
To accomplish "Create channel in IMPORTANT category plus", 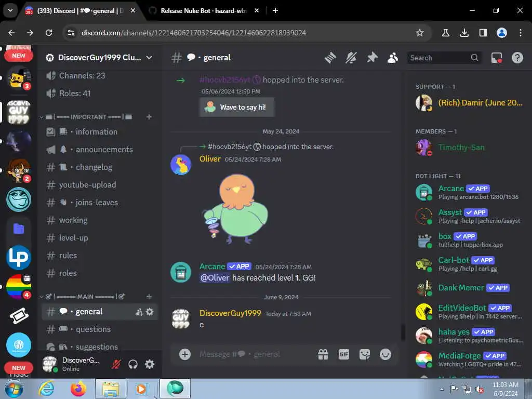I will (x=149, y=117).
